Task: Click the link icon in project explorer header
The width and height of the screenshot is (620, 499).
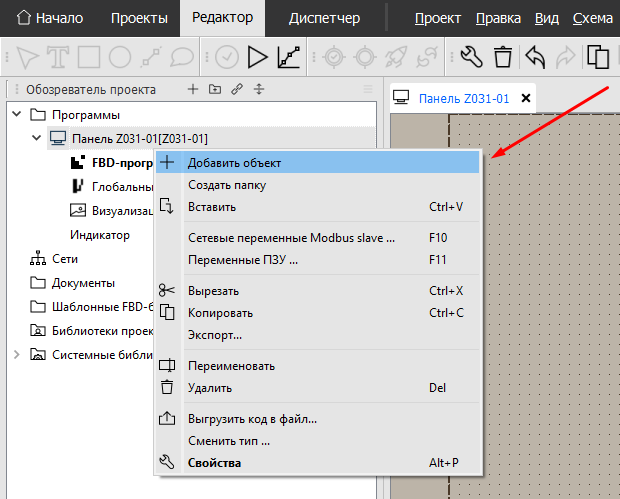Action: (x=237, y=90)
